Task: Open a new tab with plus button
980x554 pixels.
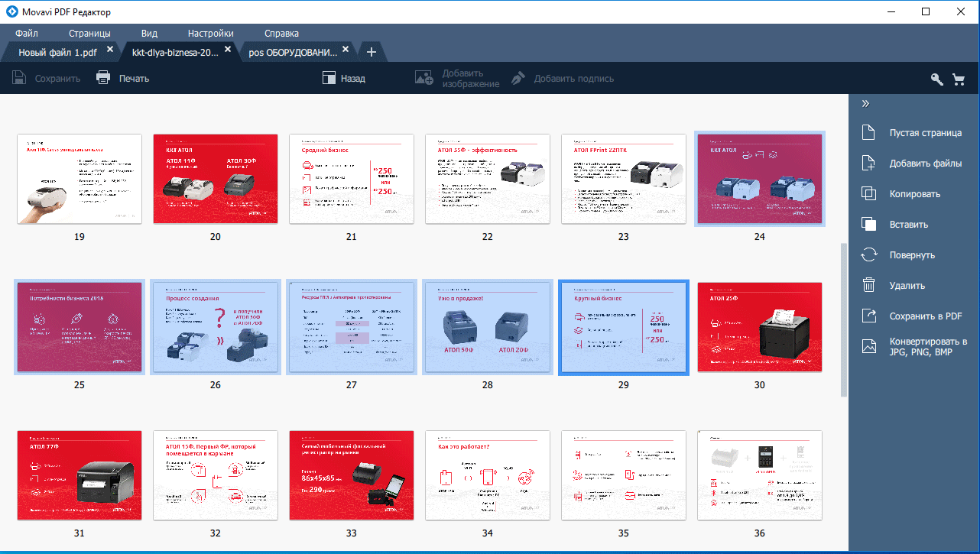Action: (372, 52)
